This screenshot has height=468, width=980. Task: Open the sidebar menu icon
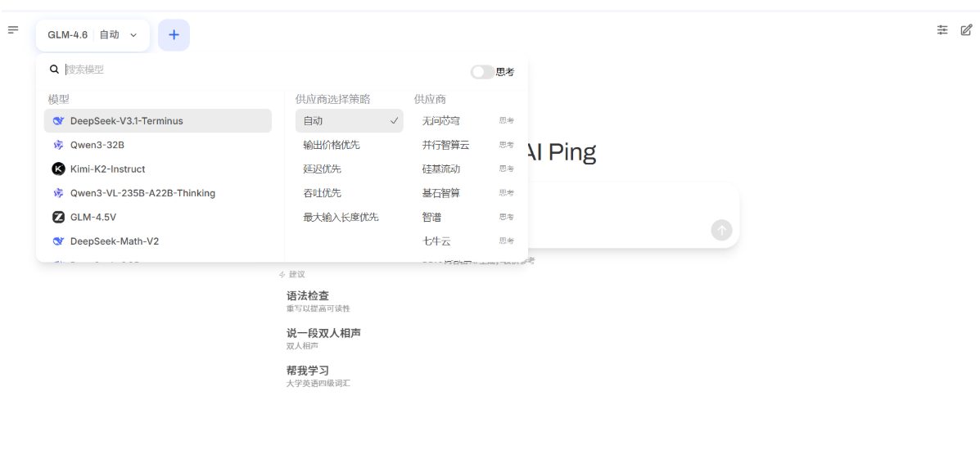click(x=13, y=30)
